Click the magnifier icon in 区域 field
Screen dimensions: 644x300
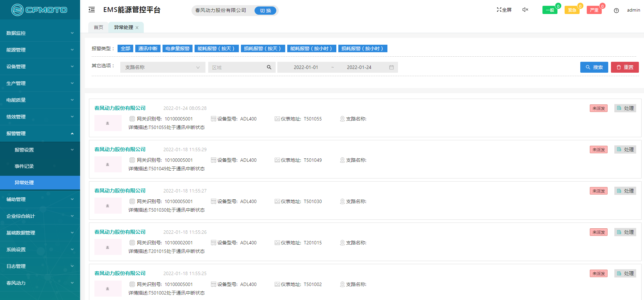point(269,67)
